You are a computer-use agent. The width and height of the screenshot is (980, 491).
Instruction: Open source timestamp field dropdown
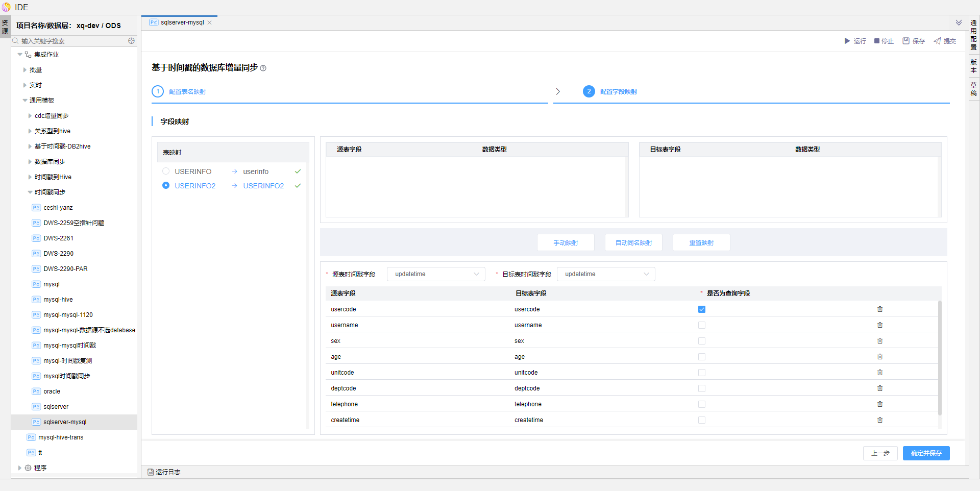coord(436,274)
